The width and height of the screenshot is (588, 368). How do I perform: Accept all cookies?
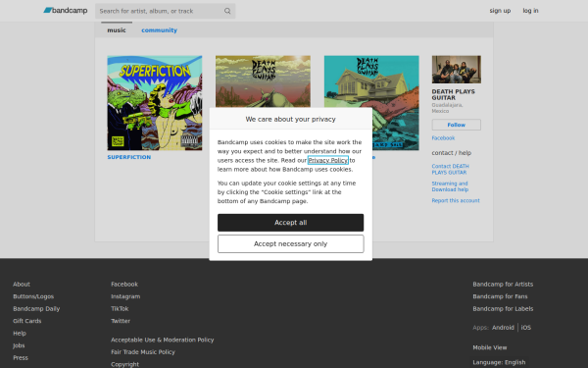291,223
